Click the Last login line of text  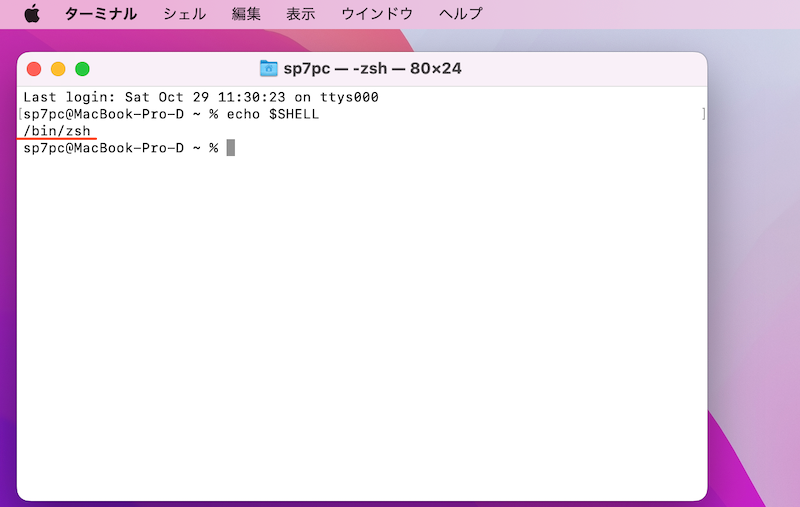point(200,98)
